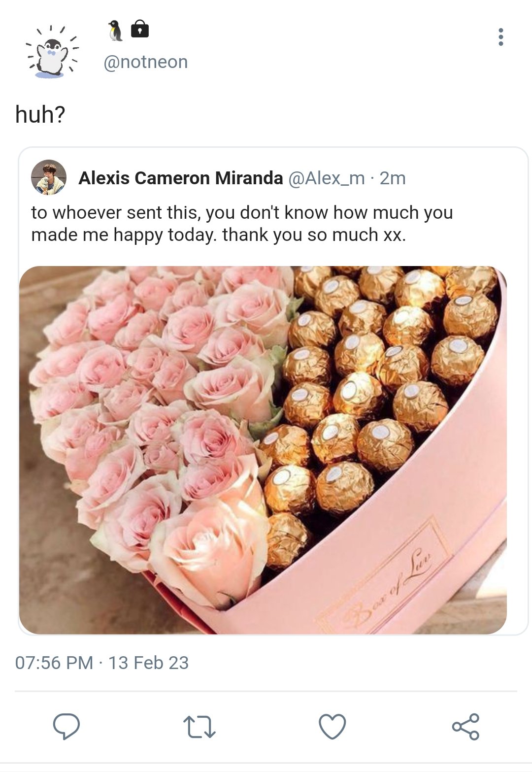Click the 07:56 PM tweet timestamp
532x772 pixels.
pyautogui.click(x=54, y=663)
